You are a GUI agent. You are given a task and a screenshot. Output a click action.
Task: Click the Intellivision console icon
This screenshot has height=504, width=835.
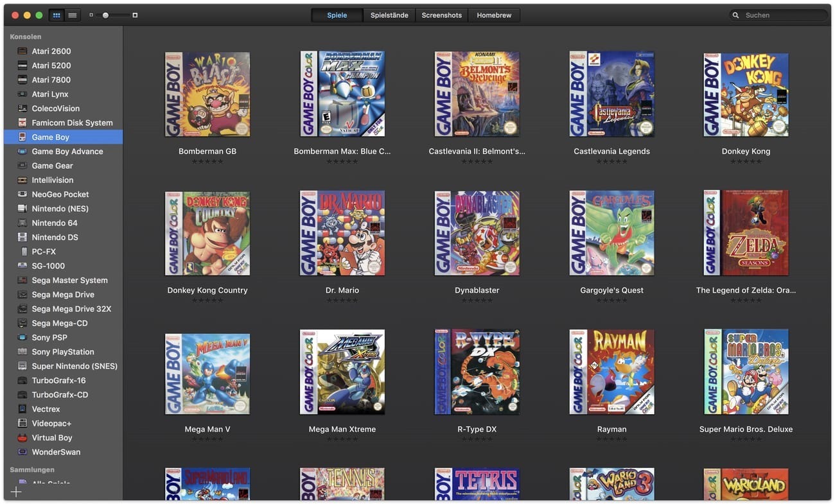22,180
